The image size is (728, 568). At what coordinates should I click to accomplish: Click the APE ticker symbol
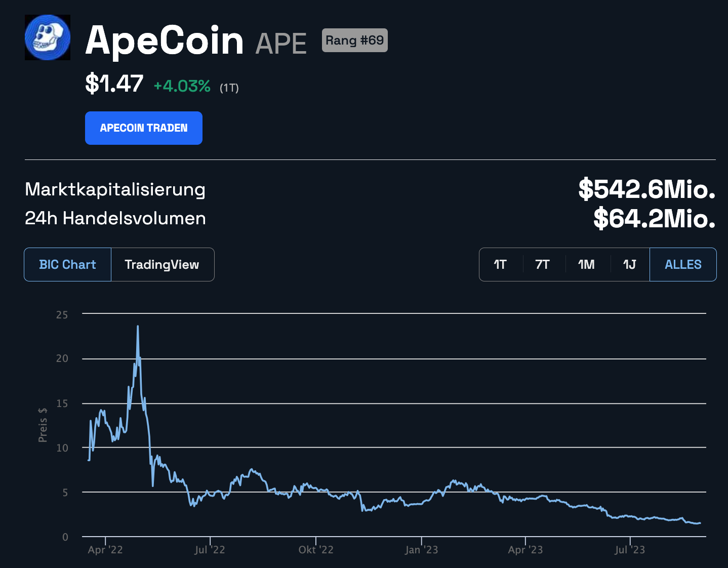281,44
